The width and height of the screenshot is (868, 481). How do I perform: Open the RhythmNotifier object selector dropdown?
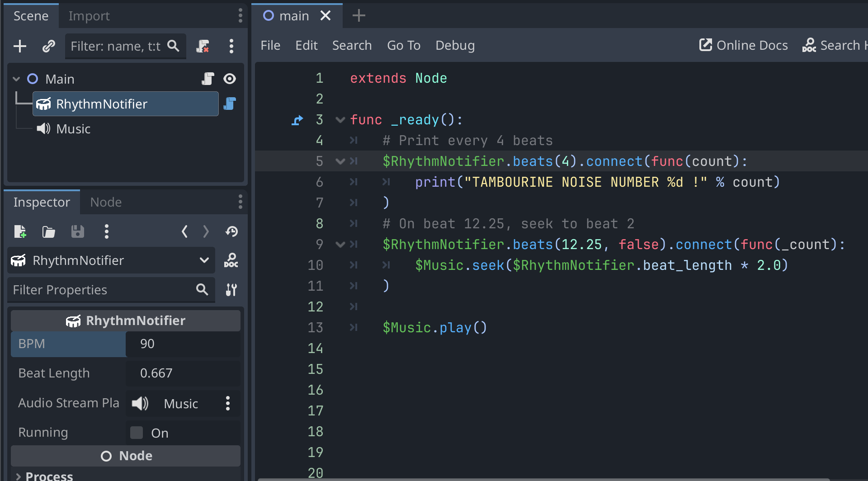[x=111, y=260]
